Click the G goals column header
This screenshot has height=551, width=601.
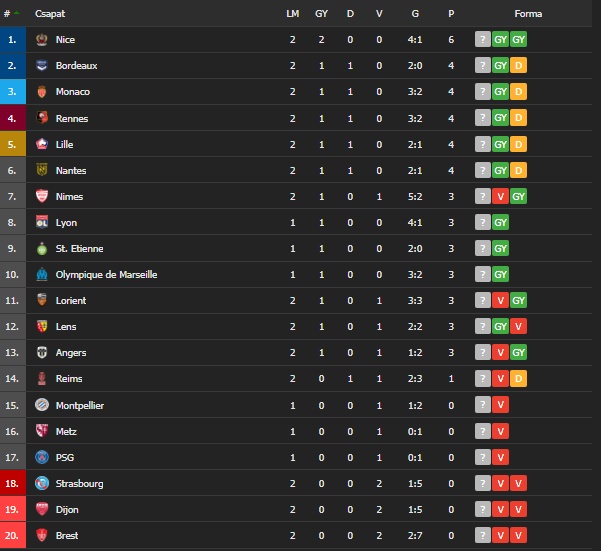[x=415, y=14]
